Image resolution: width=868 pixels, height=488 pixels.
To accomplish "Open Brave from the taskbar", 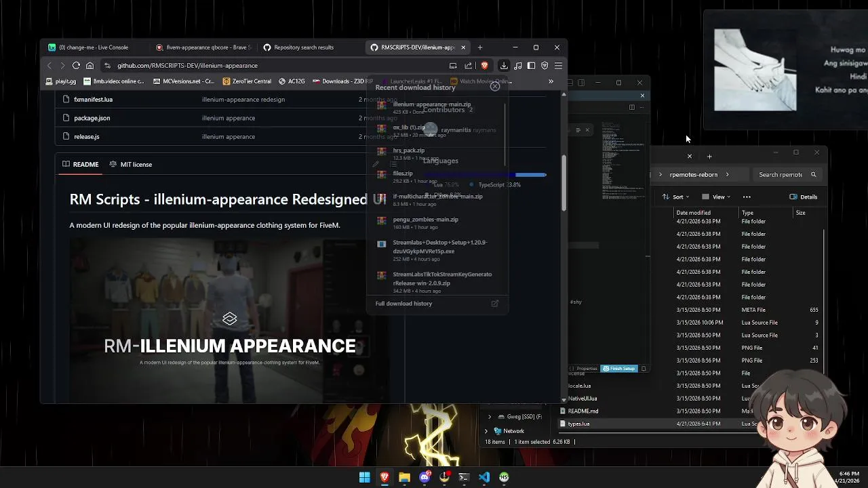I will point(384,477).
